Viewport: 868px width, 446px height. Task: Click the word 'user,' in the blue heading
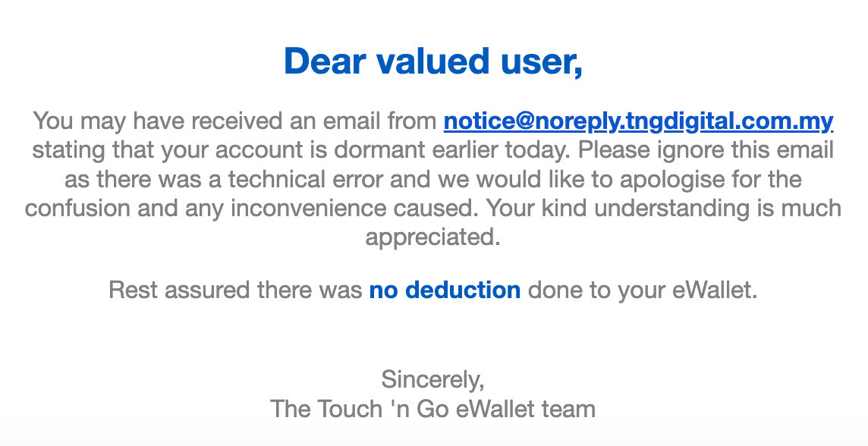point(542,61)
